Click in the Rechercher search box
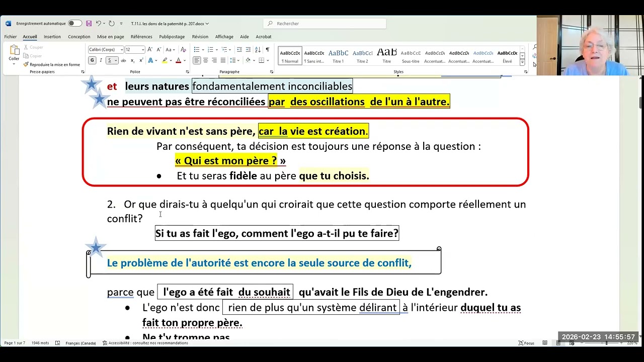The image size is (644, 362). click(325, 24)
